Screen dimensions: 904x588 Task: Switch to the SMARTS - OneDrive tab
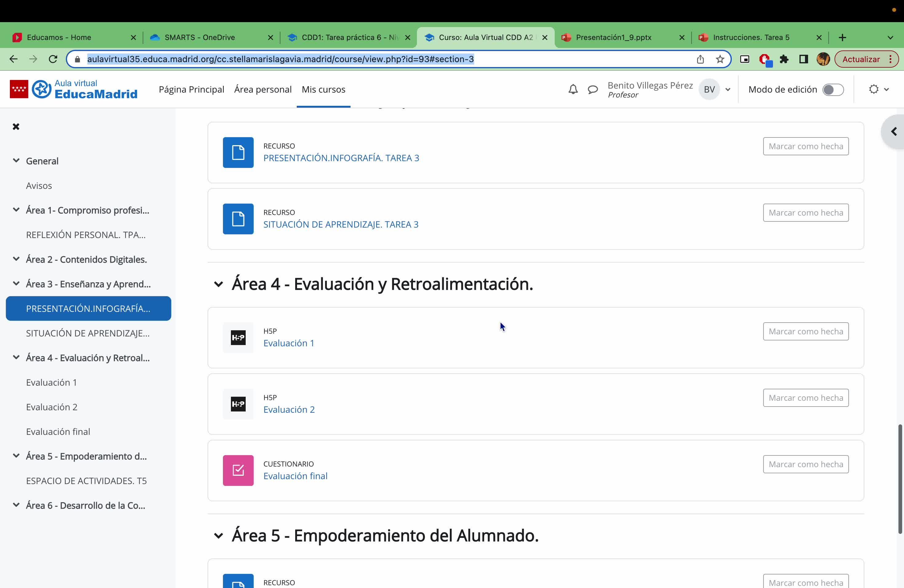click(x=200, y=37)
